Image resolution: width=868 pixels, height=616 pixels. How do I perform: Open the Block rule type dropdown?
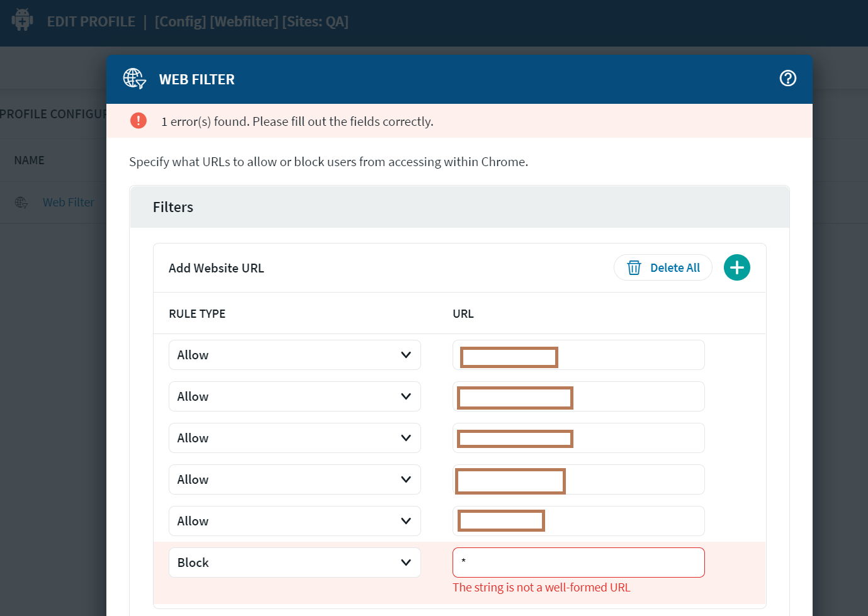295,563
